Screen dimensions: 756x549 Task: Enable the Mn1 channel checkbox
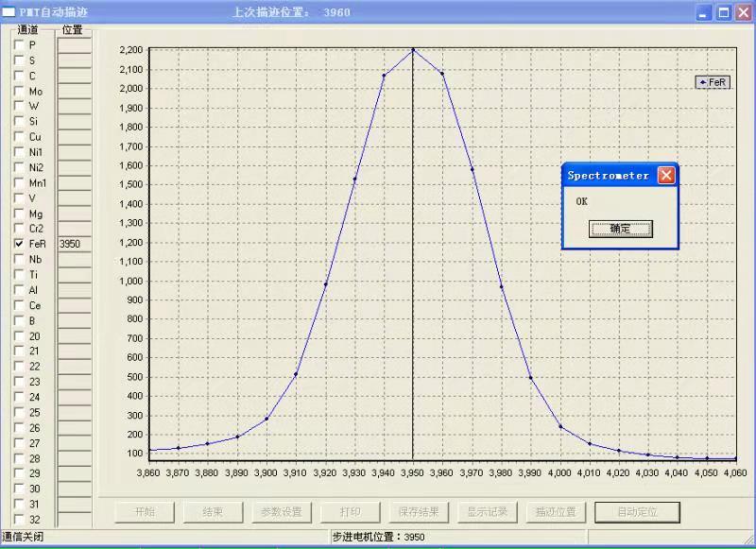(x=19, y=182)
